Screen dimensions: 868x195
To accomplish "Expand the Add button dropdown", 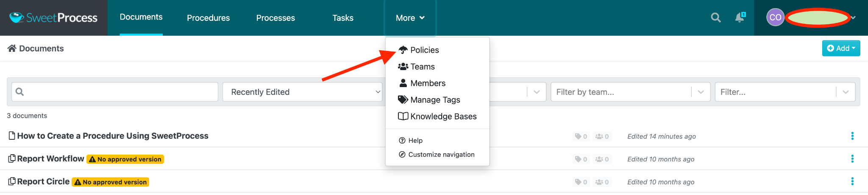I will pos(841,48).
